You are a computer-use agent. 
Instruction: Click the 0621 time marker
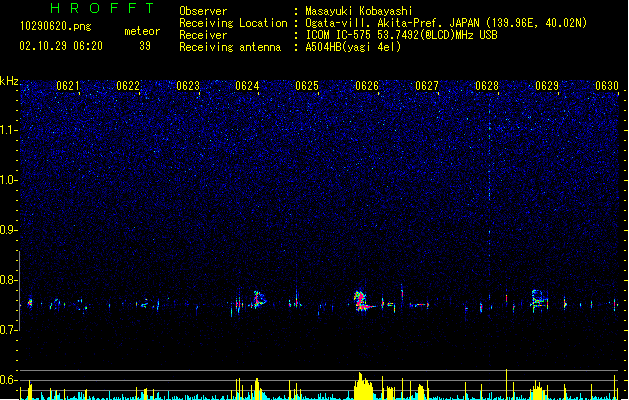click(x=68, y=86)
